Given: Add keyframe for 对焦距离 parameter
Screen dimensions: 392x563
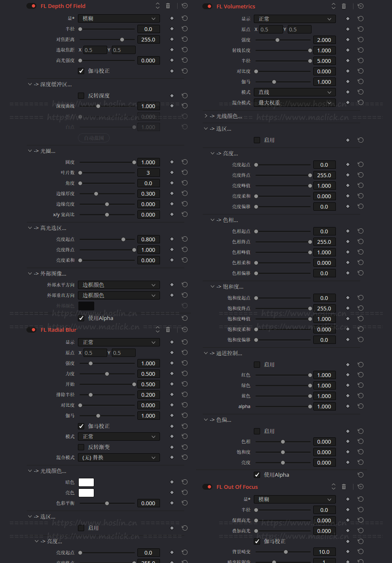Looking at the screenshot, I should coord(172,39).
